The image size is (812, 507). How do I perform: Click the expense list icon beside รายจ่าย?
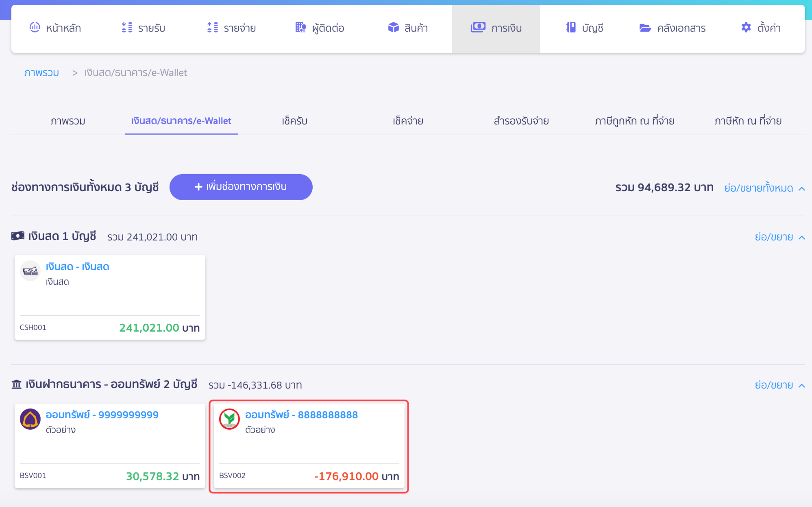pyautogui.click(x=213, y=28)
